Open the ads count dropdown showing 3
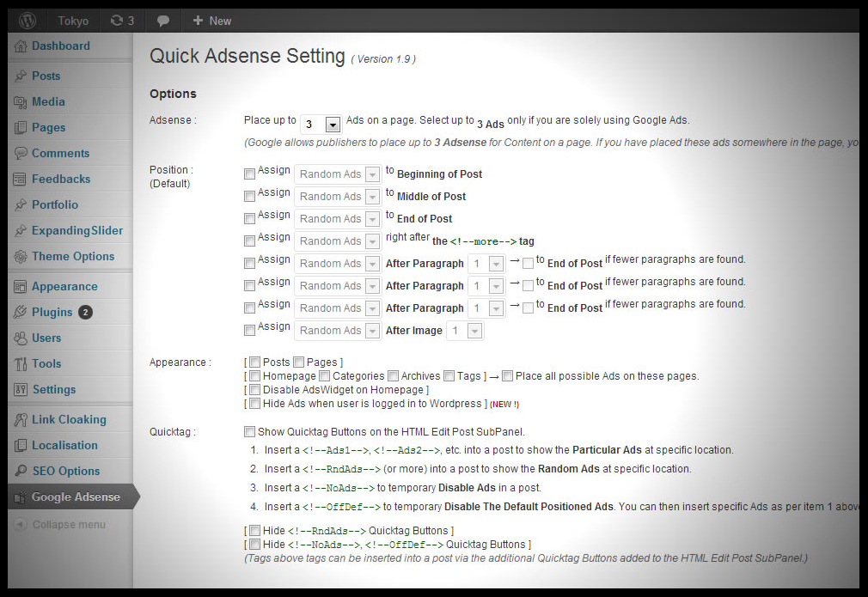 point(332,125)
